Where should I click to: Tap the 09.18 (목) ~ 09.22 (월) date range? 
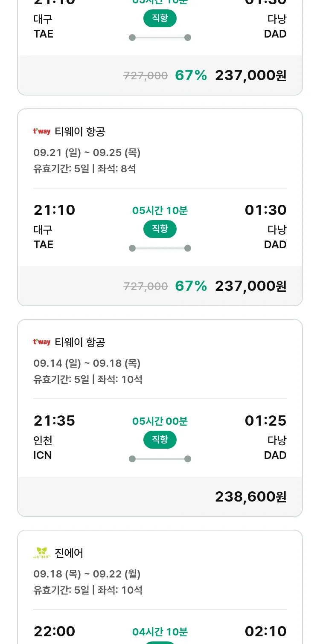pyautogui.click(x=87, y=574)
